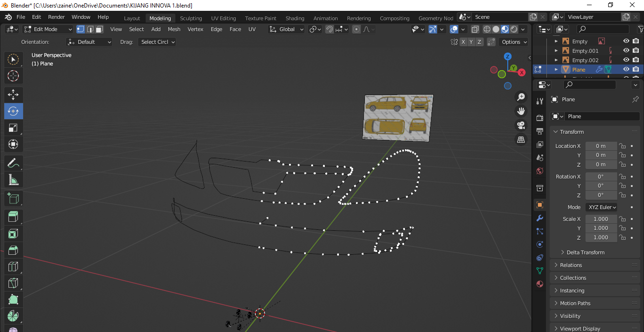Select the Move tool in toolbar
The width and height of the screenshot is (644, 332).
(13, 95)
